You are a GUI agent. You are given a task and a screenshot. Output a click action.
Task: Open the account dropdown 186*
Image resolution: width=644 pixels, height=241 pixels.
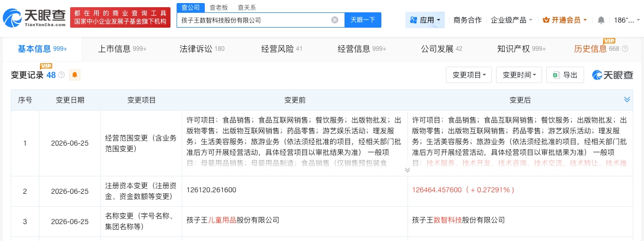[x=627, y=20]
